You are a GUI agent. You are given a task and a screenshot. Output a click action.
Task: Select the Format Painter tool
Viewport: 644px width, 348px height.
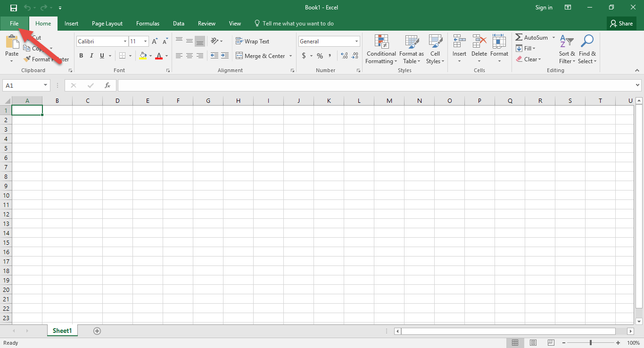46,59
